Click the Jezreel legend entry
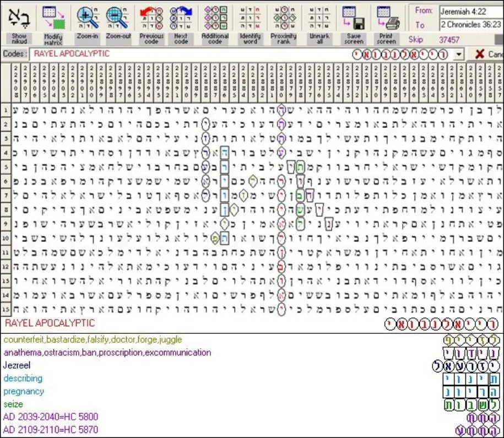This screenshot has width=504, height=438. 17,365
